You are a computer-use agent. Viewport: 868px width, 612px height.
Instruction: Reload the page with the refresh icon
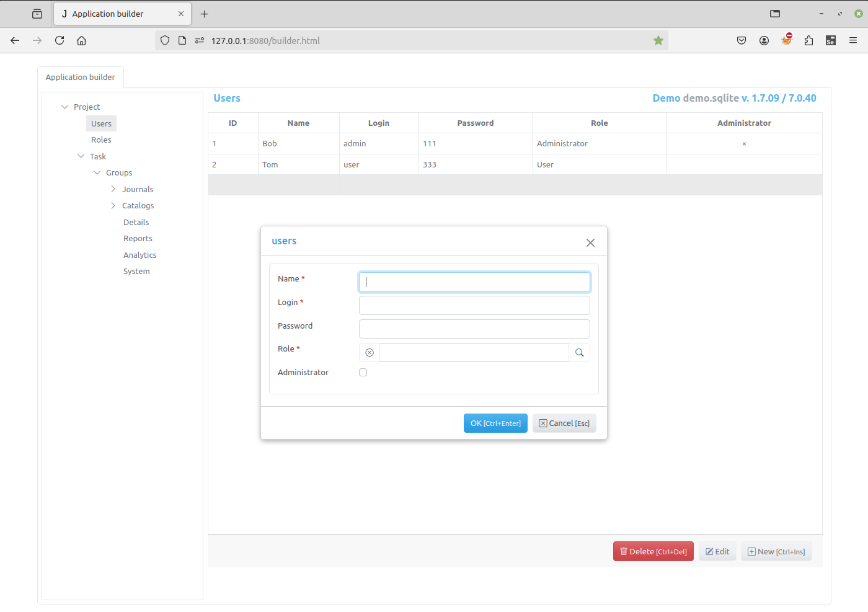click(x=59, y=40)
